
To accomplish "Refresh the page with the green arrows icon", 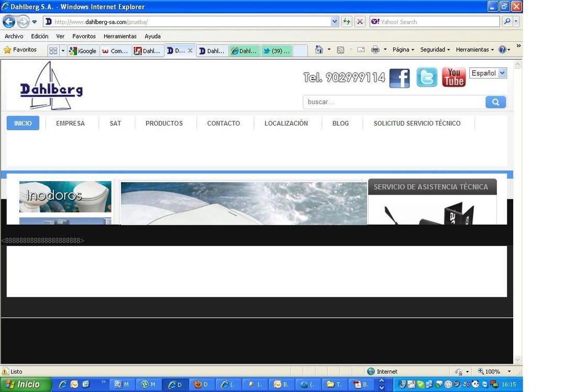I will [347, 21].
